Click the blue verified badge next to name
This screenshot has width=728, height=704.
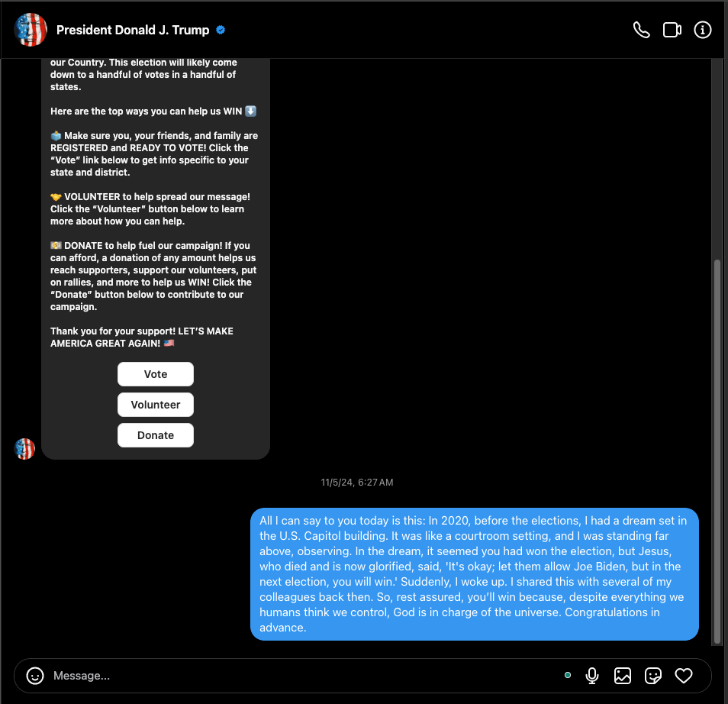[221, 31]
